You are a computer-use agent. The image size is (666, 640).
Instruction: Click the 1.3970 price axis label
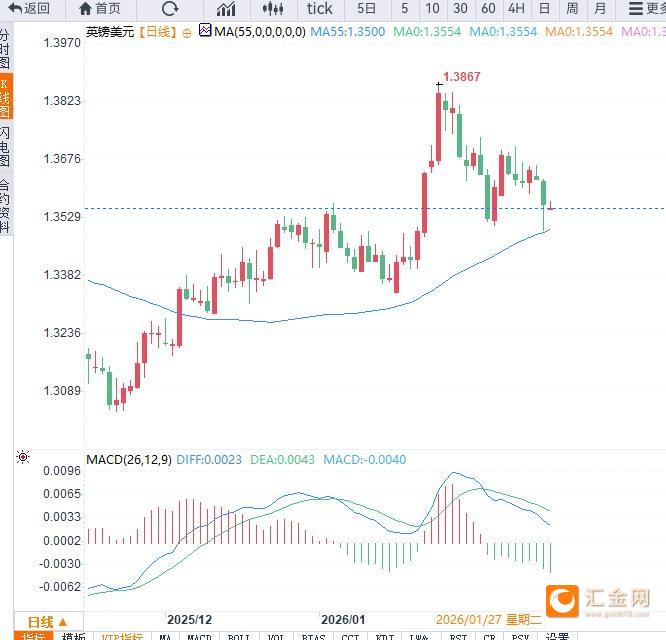click(x=62, y=42)
